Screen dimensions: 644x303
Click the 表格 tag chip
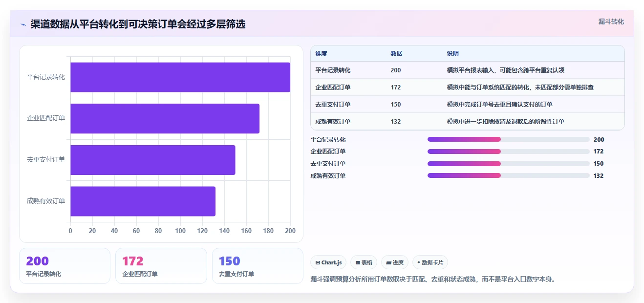point(364,262)
